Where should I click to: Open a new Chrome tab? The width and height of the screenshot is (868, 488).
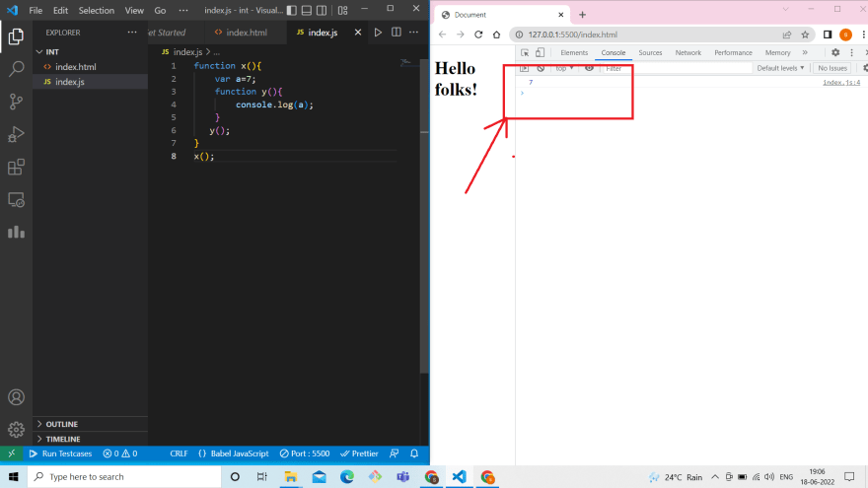pos(582,15)
